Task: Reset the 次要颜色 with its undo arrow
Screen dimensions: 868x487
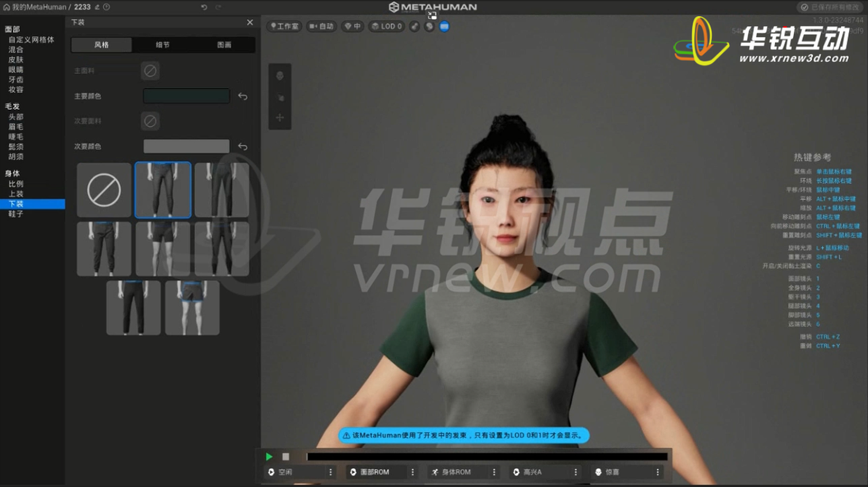Action: [x=243, y=146]
